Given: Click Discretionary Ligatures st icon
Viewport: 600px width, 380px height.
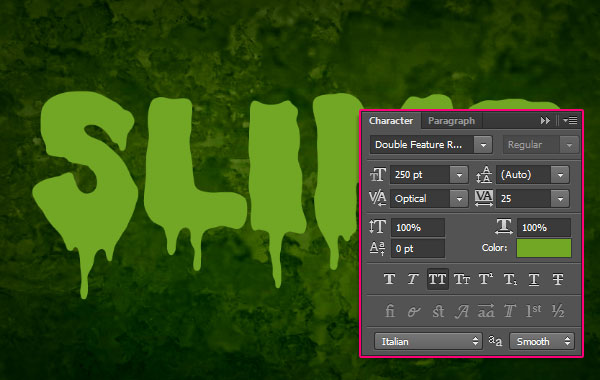Looking at the screenshot, I should tap(438, 311).
